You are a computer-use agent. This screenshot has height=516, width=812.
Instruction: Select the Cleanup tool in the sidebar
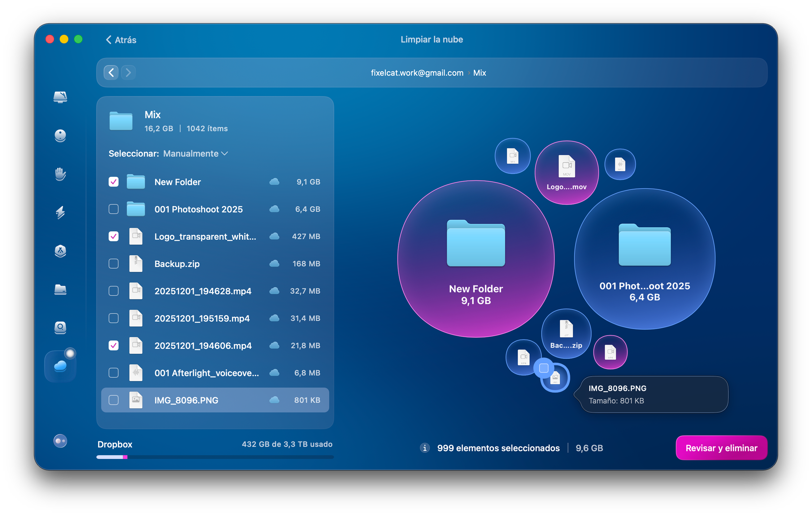[60, 136]
